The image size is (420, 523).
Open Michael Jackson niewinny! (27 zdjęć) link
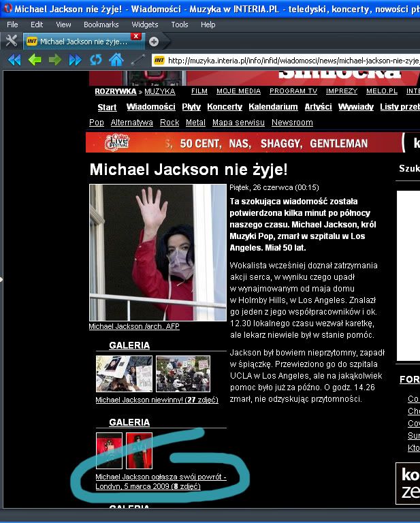(x=157, y=400)
